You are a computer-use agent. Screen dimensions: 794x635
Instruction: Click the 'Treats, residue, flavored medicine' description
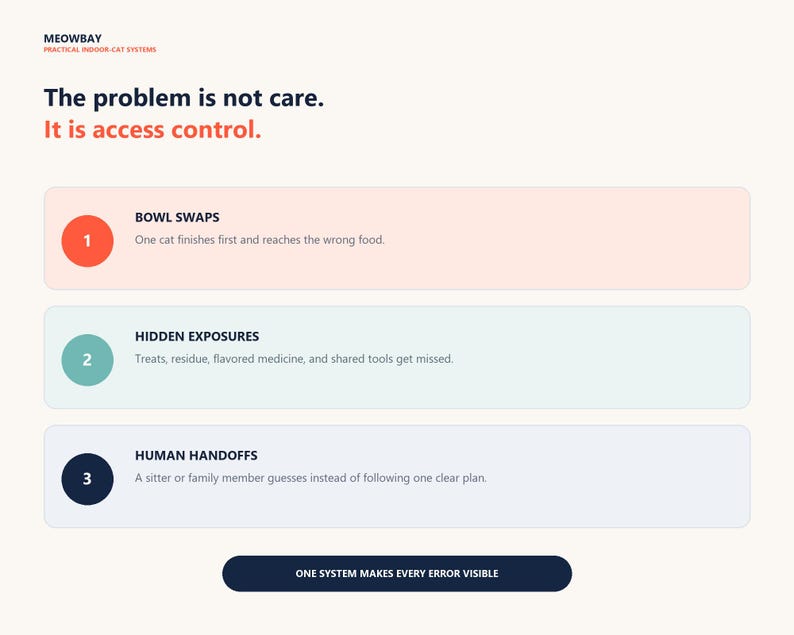coord(294,359)
